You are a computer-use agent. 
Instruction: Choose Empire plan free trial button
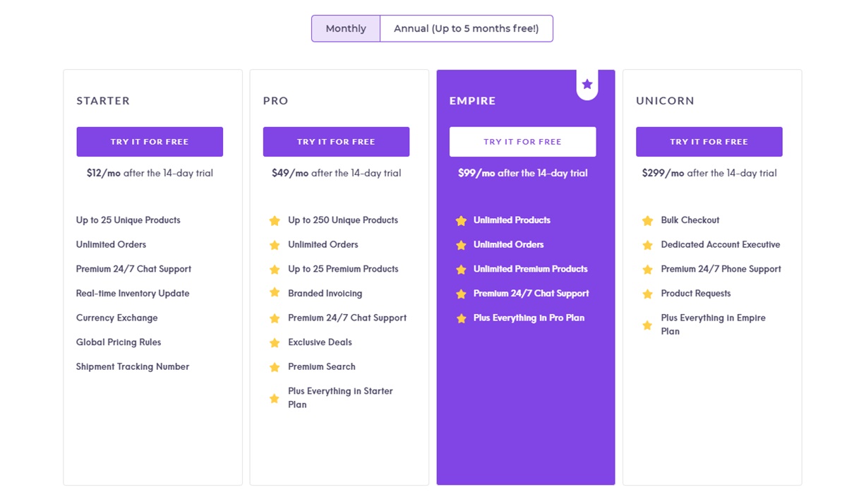point(522,142)
